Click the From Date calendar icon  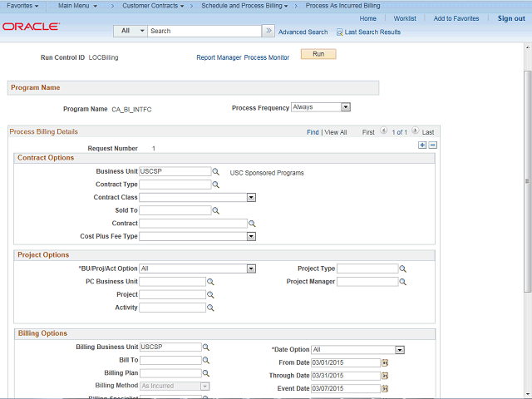[385, 363]
